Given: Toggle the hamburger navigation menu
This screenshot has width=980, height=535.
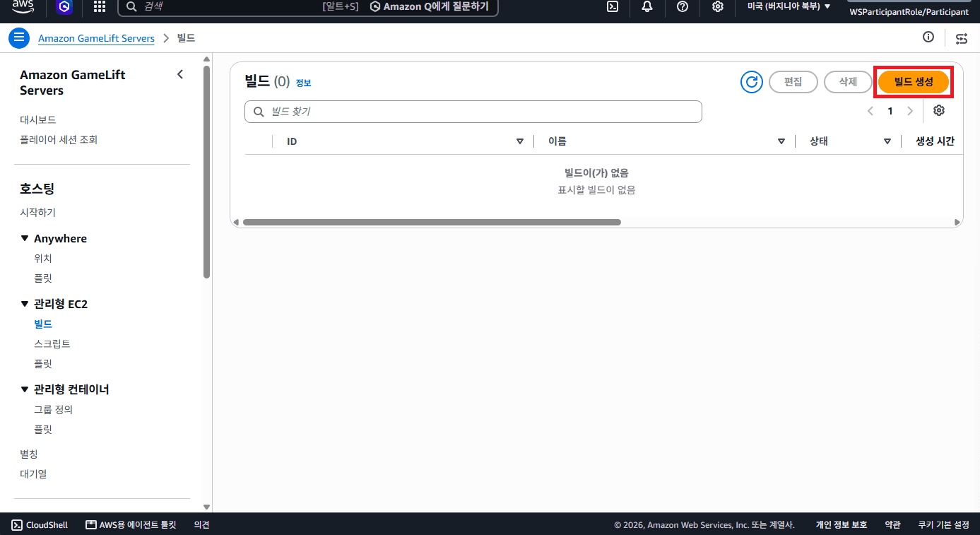Looking at the screenshot, I should (x=19, y=38).
